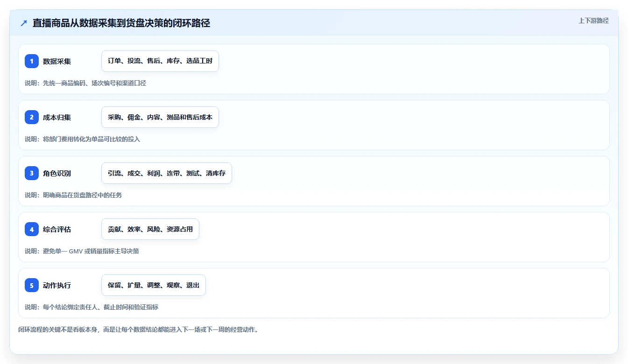Click the arrow icon beside the title
This screenshot has width=628, height=364.
(24, 23)
